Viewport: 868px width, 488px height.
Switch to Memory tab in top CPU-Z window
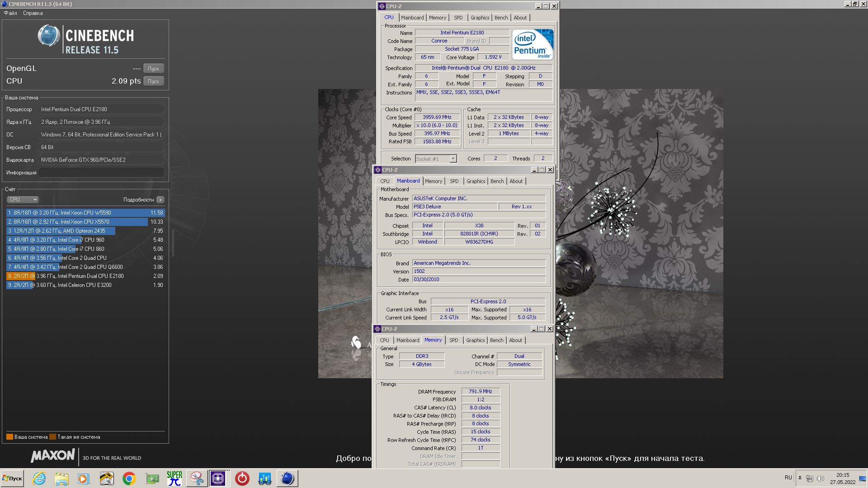[x=438, y=18]
